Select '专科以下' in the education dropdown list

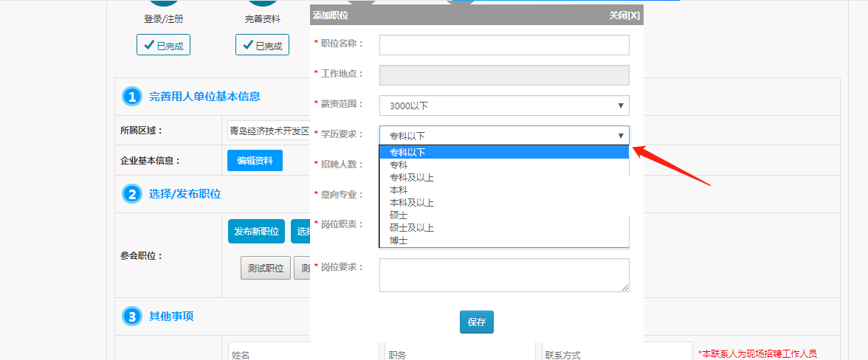(x=407, y=153)
